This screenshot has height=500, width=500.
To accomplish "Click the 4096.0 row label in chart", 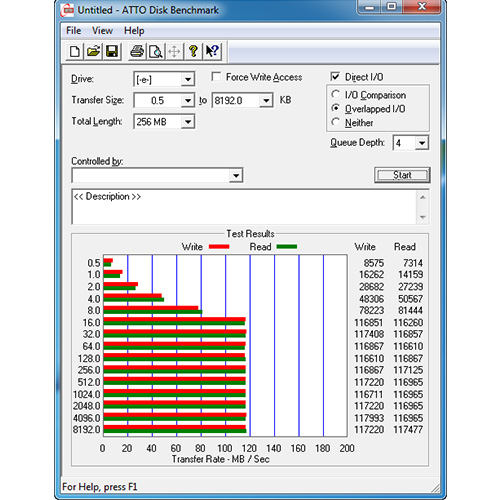I will point(87,418).
